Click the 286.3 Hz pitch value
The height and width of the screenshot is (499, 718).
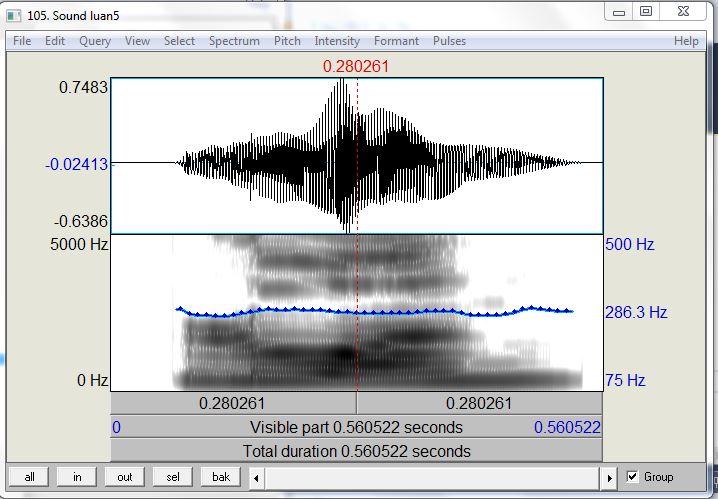[x=636, y=312]
